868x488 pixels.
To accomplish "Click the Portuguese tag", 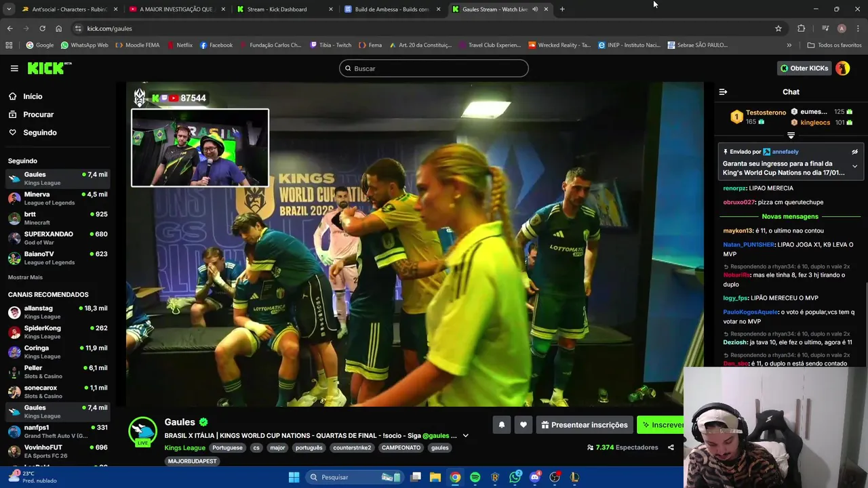I will (x=227, y=448).
